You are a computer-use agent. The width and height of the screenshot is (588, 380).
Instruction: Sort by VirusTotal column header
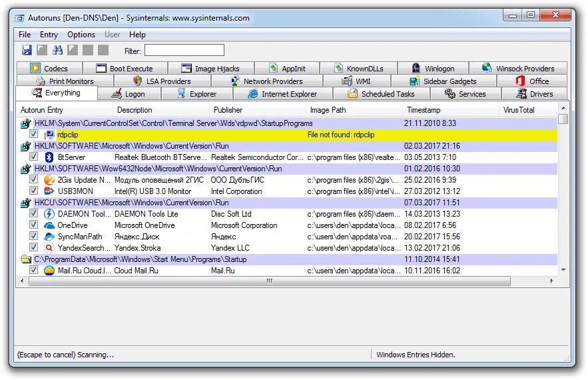coord(528,110)
